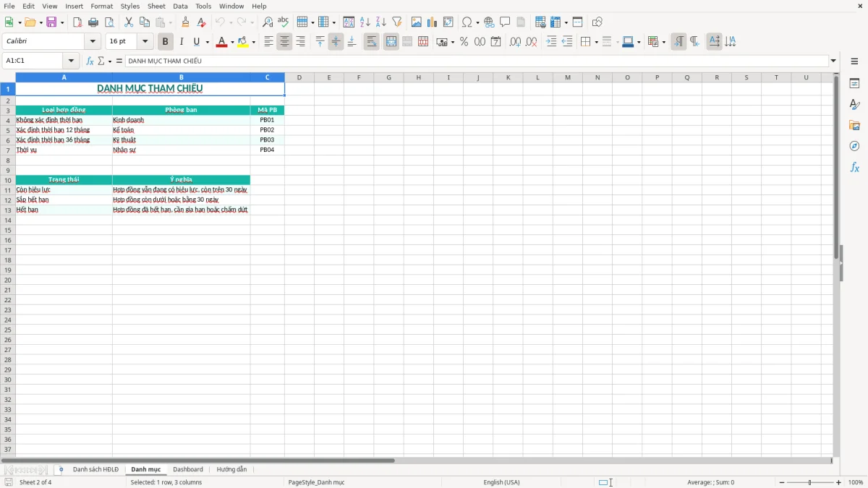
Task: Toggle Center Vertically alignment
Action: click(x=336, y=42)
